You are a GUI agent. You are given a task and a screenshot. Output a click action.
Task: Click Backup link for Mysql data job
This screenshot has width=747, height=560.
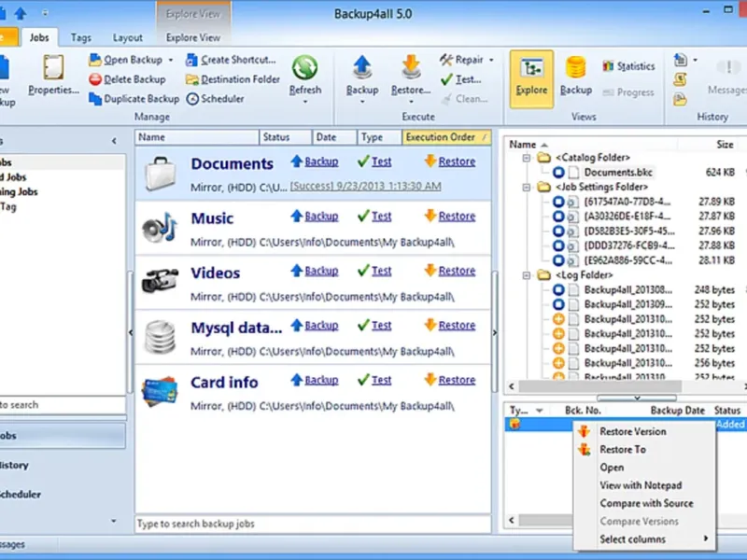coord(321,326)
